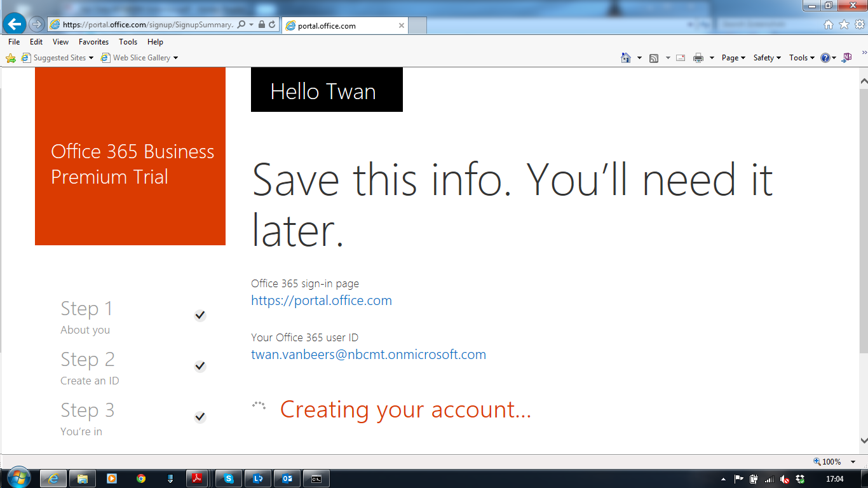Click the Office 365 Business Premium Trial tile
The image size is (868, 488).
coord(130,156)
